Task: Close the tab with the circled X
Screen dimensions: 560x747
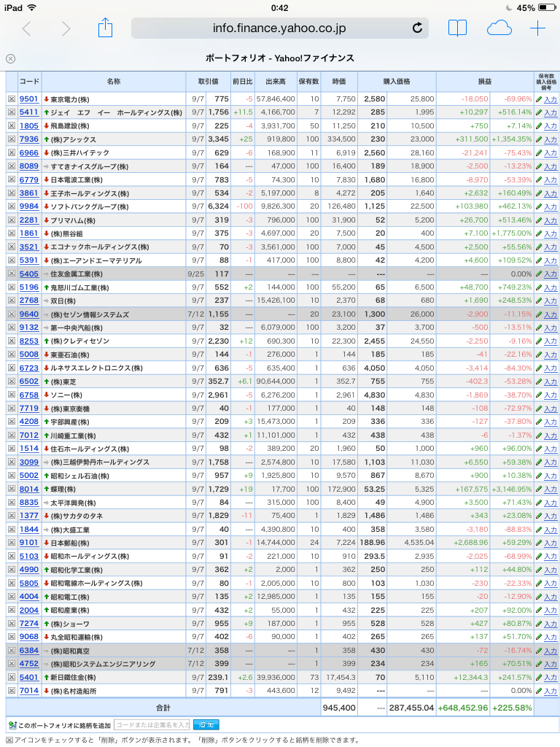Action: pyautogui.click(x=10, y=58)
